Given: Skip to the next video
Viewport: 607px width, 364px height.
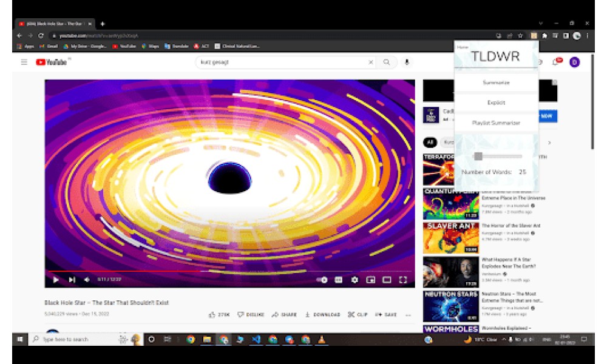Looking at the screenshot, I should [72, 280].
